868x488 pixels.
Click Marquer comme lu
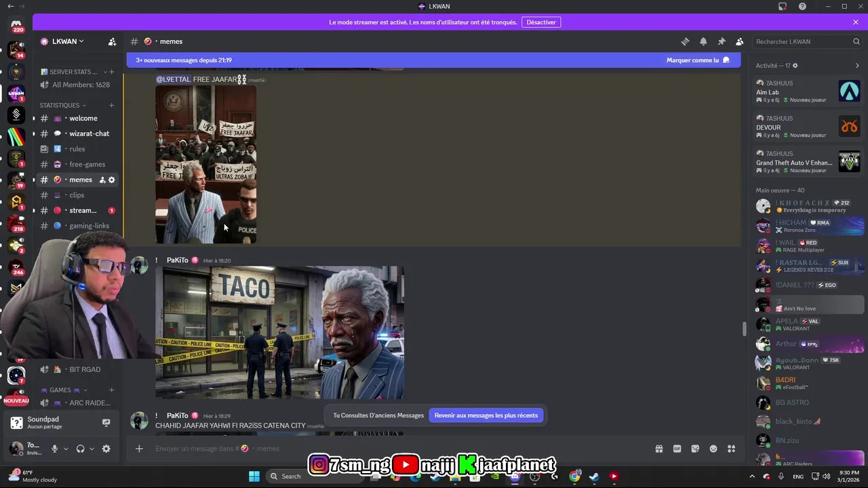pos(698,60)
